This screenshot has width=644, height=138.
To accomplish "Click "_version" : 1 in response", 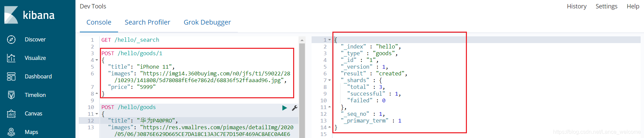I will pyautogui.click(x=364, y=67).
